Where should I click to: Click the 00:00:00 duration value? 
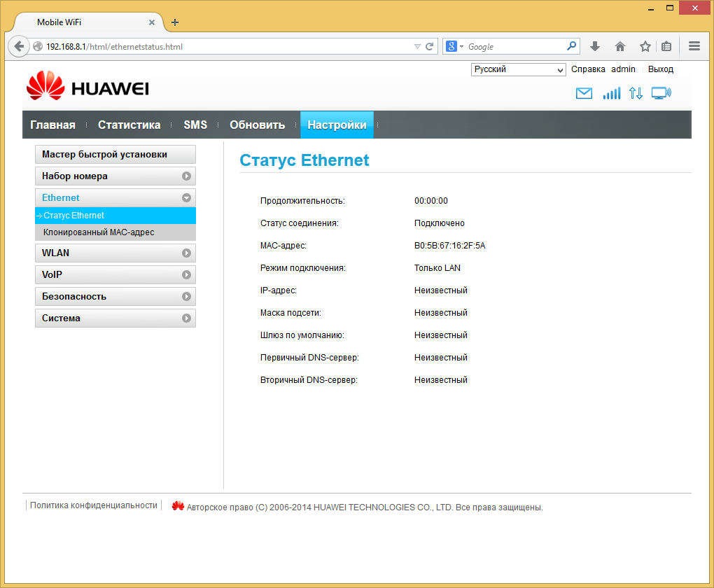pos(430,201)
